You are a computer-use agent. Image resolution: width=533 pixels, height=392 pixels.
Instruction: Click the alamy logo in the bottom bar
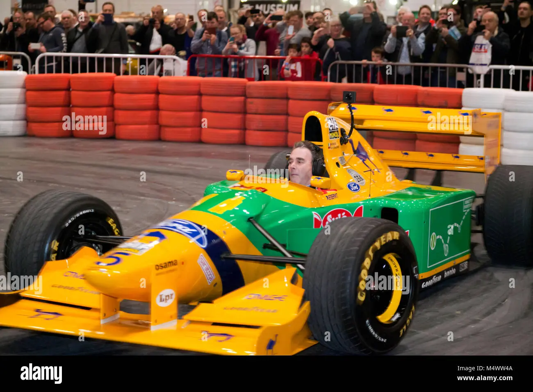[41, 374]
